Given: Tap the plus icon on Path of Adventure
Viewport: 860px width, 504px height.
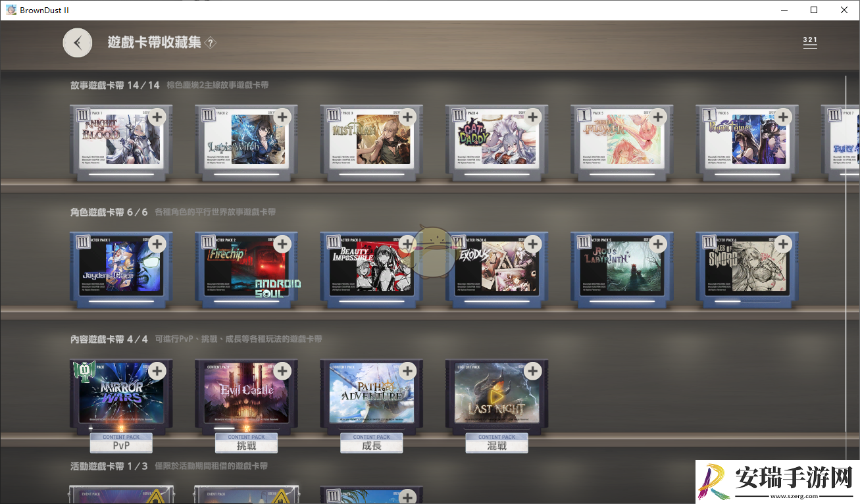Looking at the screenshot, I should (x=408, y=371).
